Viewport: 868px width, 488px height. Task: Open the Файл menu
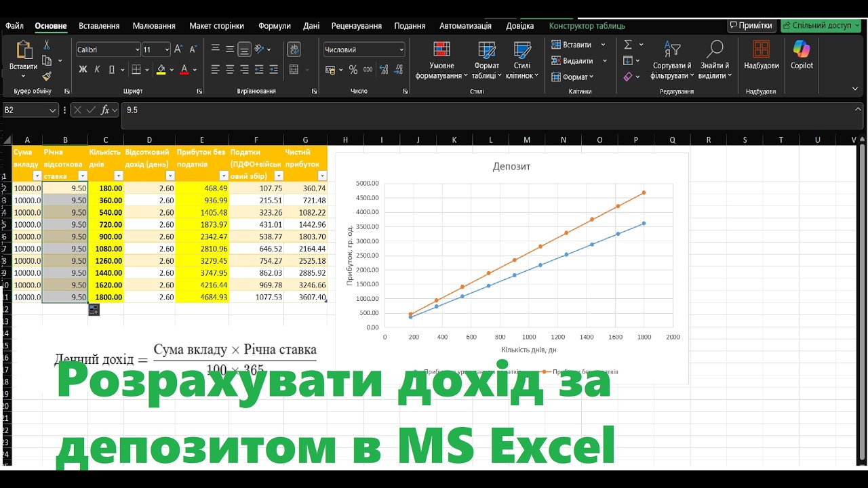pyautogui.click(x=15, y=26)
